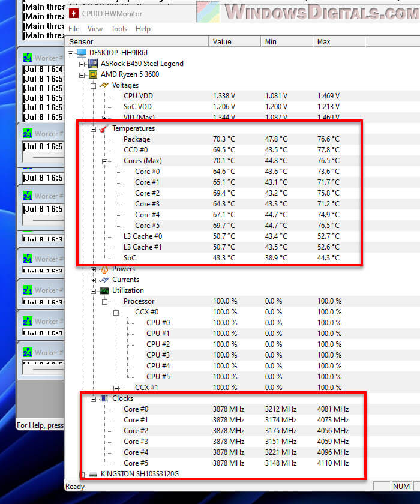Collapse the Clocks section

click(93, 399)
